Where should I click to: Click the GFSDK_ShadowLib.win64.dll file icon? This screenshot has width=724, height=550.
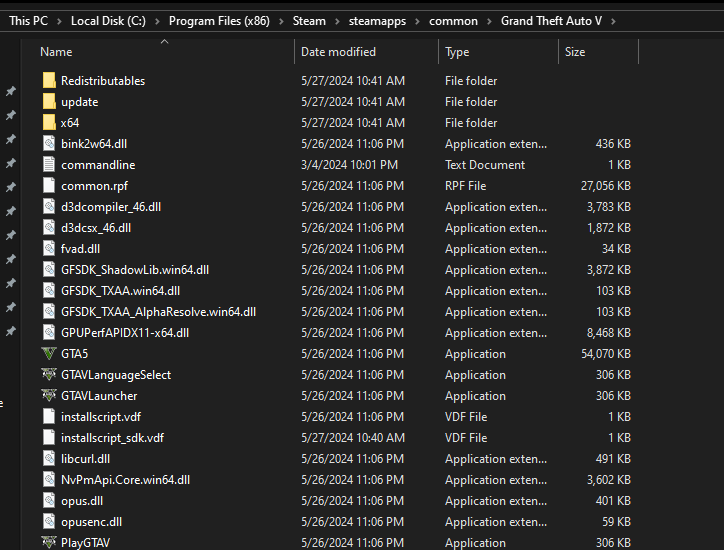[49, 270]
